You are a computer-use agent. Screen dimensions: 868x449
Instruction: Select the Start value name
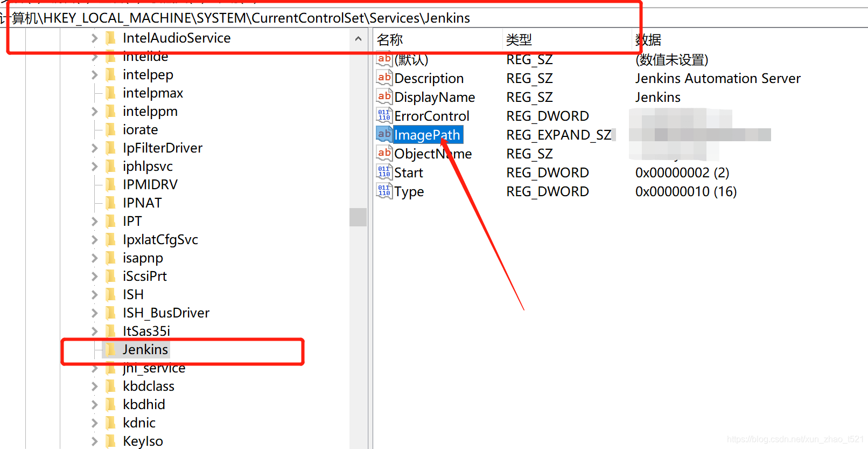point(409,172)
